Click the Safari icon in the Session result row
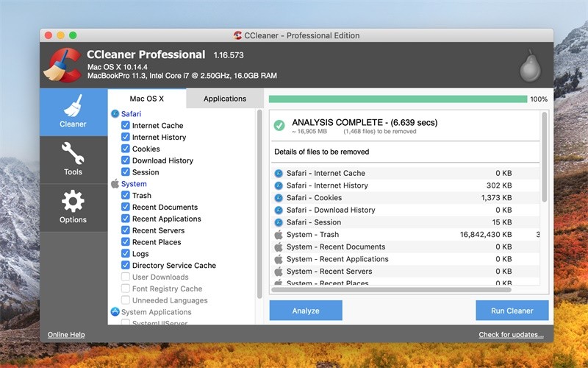 click(x=279, y=222)
